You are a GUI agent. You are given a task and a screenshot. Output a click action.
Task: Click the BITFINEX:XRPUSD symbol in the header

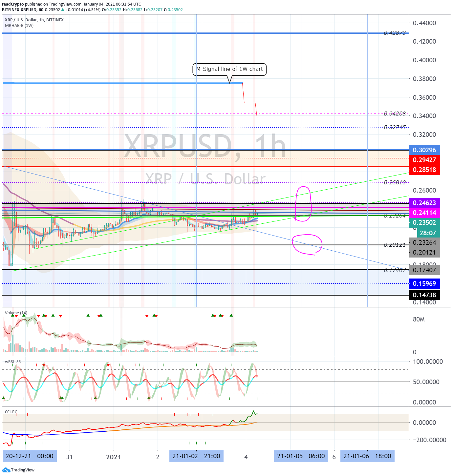coord(19,10)
